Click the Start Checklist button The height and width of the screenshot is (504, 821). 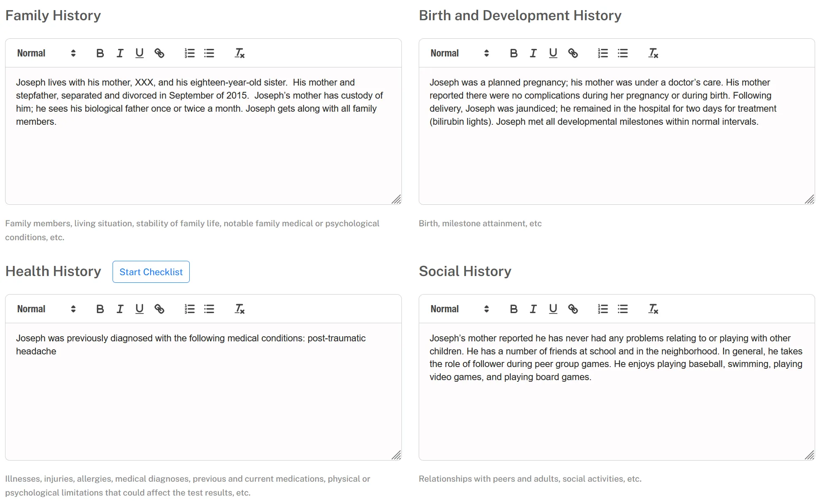(x=151, y=272)
